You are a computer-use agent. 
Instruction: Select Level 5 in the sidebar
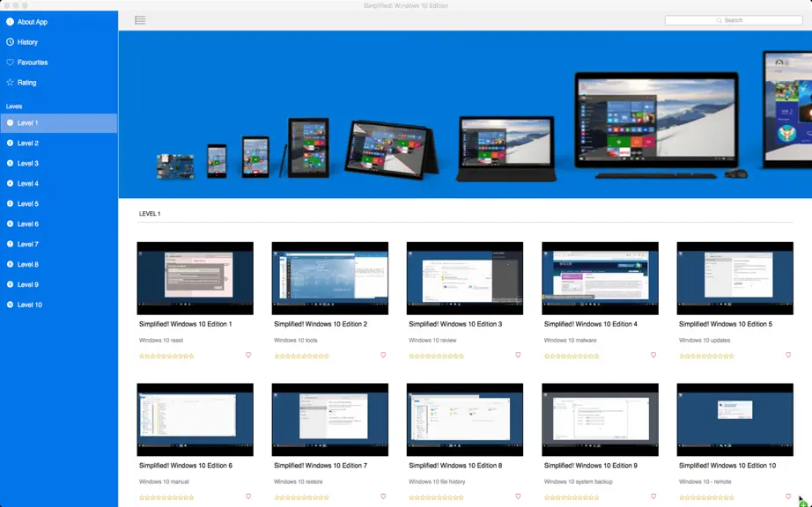point(58,204)
